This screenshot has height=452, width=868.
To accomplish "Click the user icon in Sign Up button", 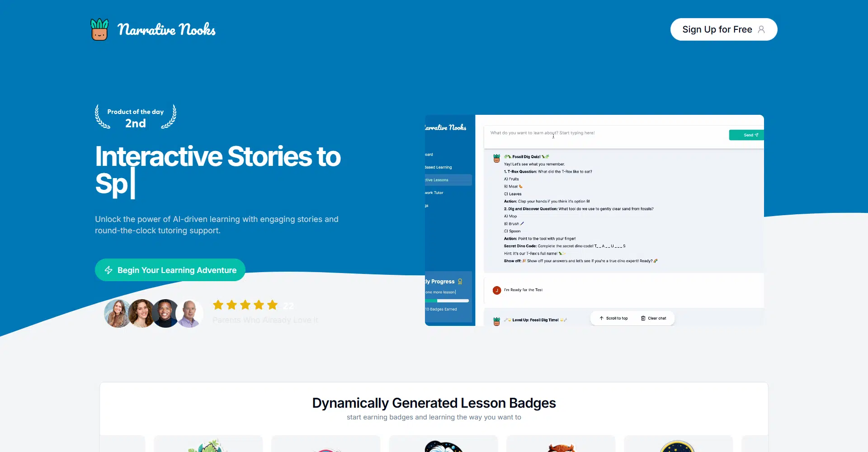I will (761, 29).
